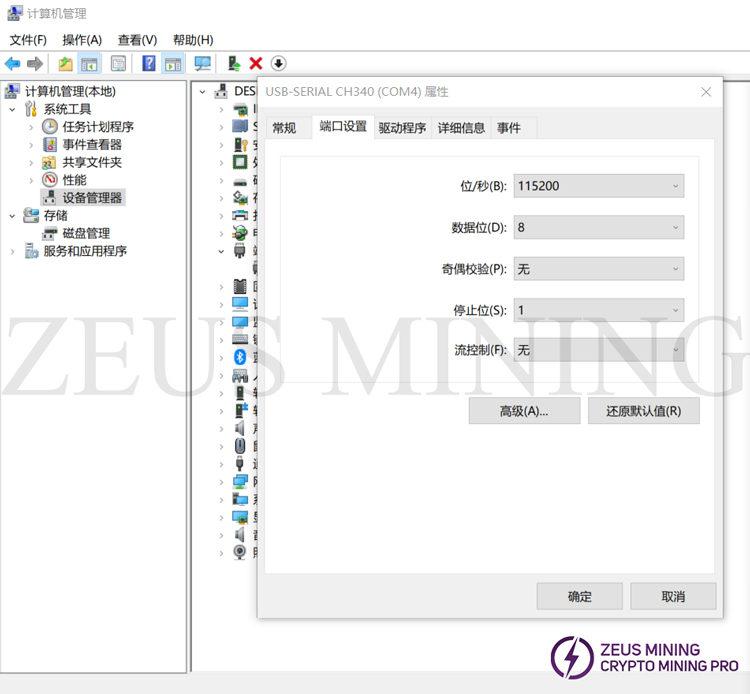
Task: Click the Back arrow in the toolbar
Action: click(x=13, y=64)
